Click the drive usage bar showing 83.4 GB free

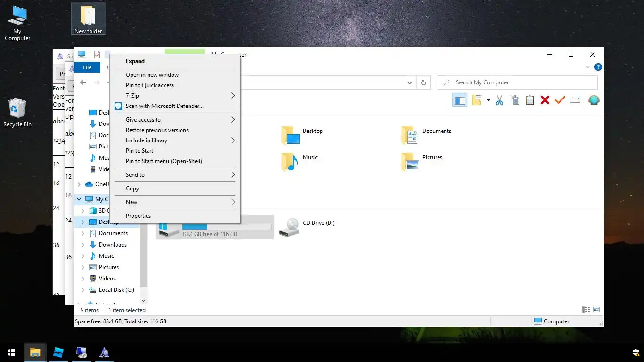(227, 227)
